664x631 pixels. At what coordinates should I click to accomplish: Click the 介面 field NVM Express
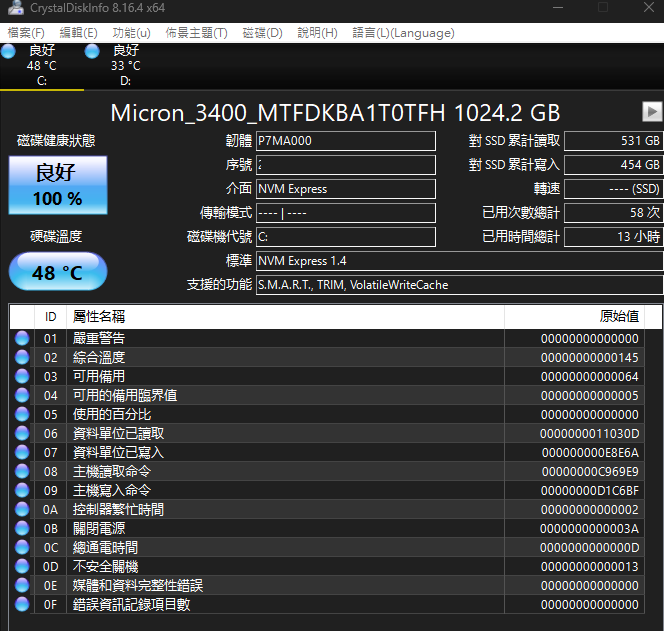346,189
